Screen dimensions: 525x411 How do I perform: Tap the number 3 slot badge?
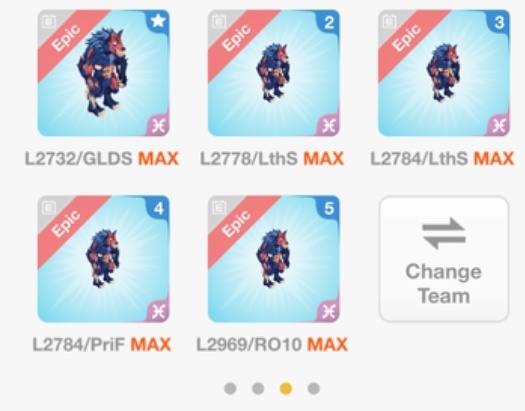pos(499,21)
